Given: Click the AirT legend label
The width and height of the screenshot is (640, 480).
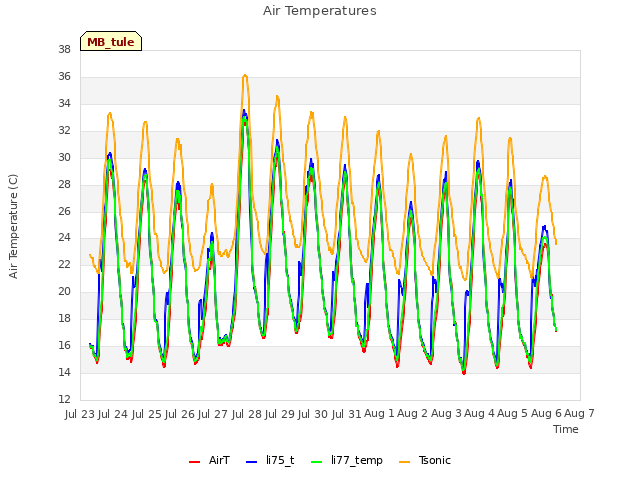Looking at the screenshot, I should 219,460.
